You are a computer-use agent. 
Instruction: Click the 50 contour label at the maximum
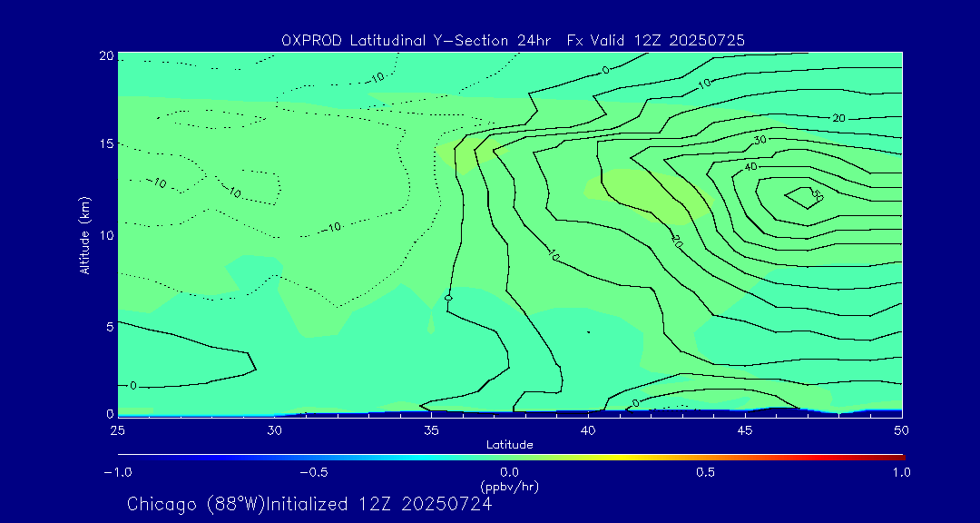(816, 195)
